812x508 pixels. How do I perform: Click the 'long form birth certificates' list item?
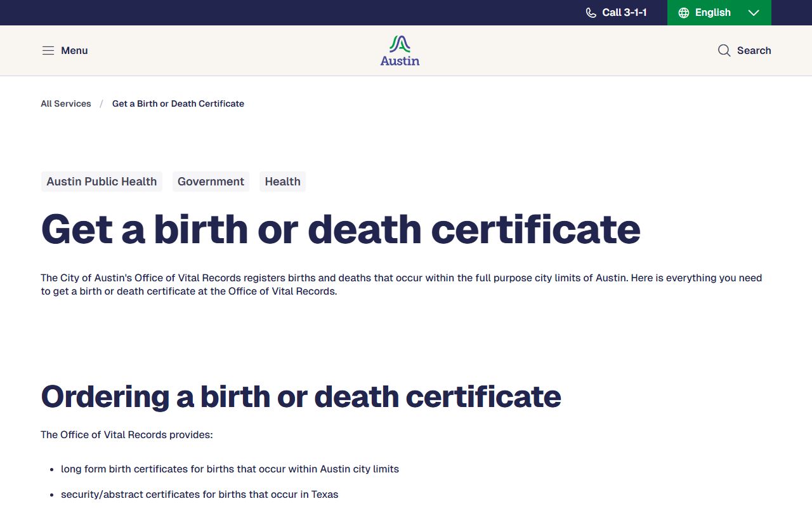point(230,469)
